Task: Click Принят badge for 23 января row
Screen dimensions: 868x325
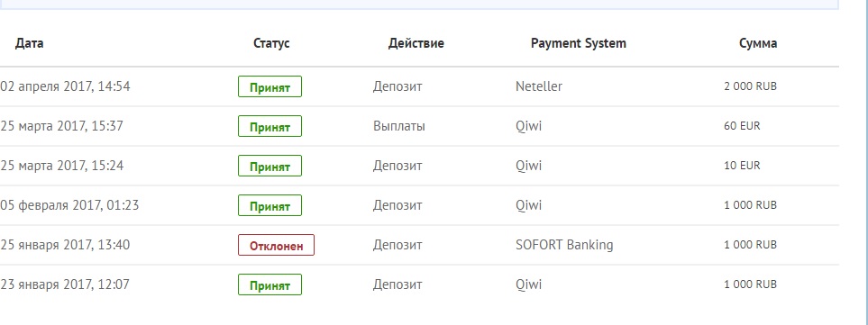Action: [x=270, y=284]
